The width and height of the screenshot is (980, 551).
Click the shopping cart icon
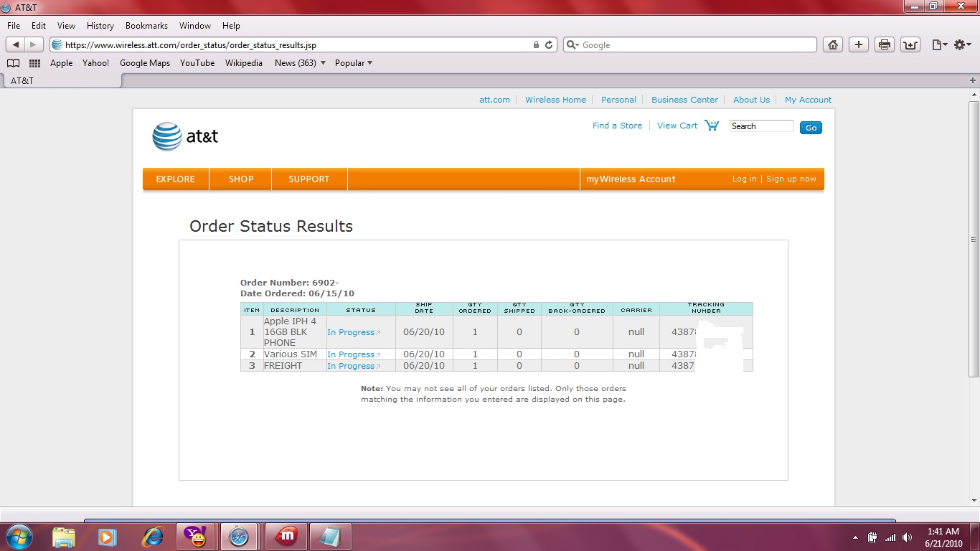(x=712, y=126)
